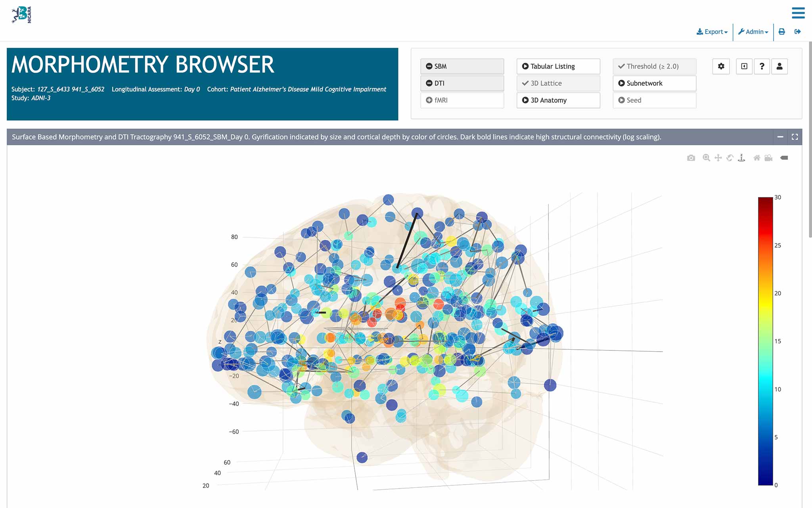Add the fMRI layer
This screenshot has width=812, height=508.
click(462, 100)
